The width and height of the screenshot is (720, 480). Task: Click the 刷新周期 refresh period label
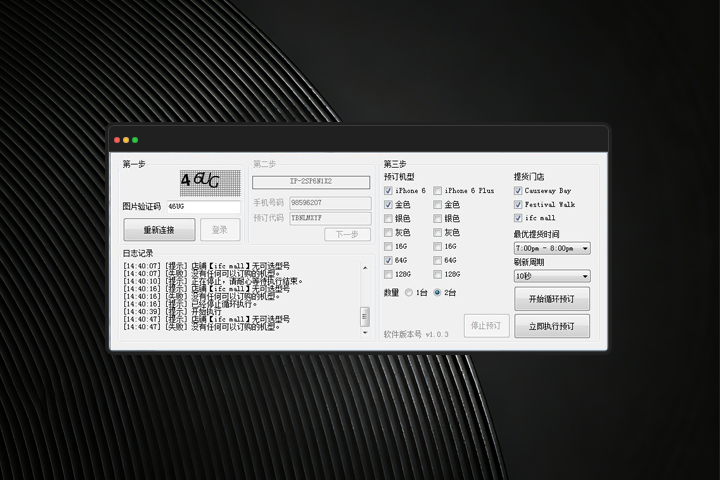[x=529, y=262]
